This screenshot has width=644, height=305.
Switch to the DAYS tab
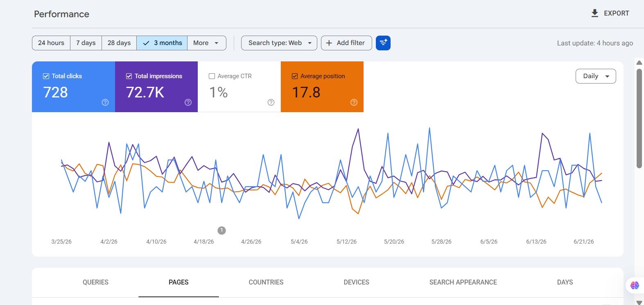click(565, 282)
